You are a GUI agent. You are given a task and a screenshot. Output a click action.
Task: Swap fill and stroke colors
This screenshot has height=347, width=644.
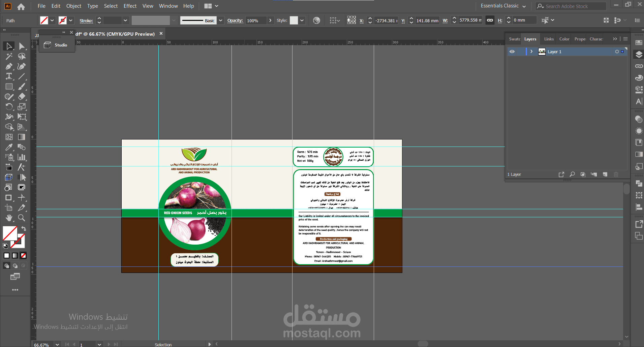24,228
